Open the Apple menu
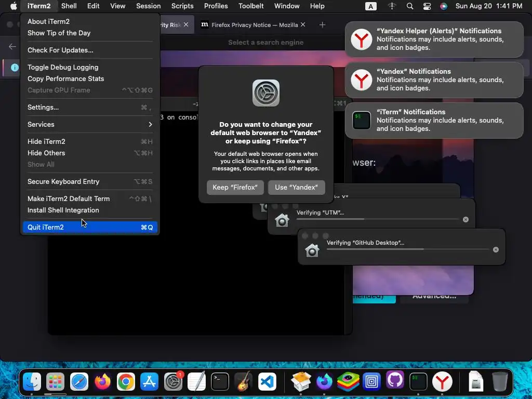The height and width of the screenshot is (399, 532). click(13, 6)
